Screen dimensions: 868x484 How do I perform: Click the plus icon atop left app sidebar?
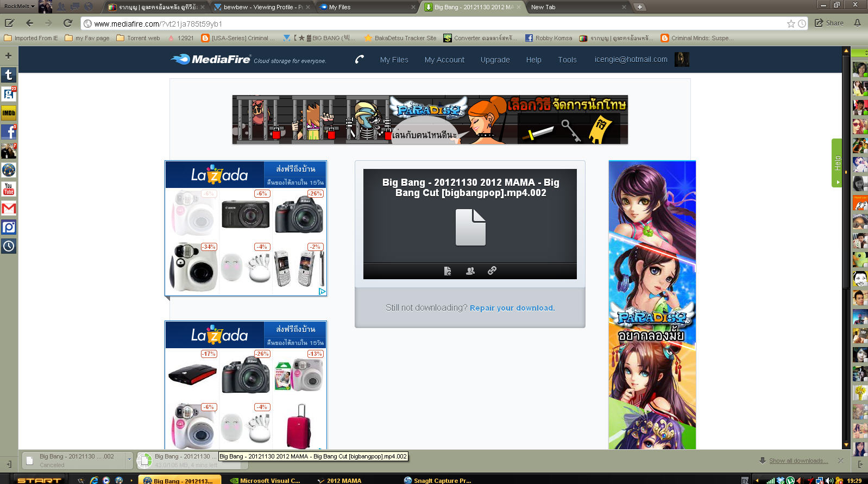coord(8,55)
